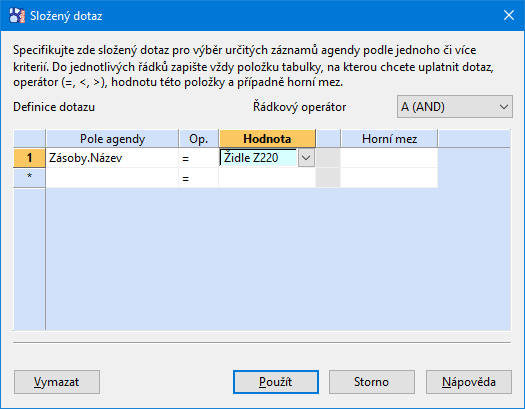Click the equals operator cell in row 1
The height and width of the screenshot is (409, 525).
coord(199,158)
